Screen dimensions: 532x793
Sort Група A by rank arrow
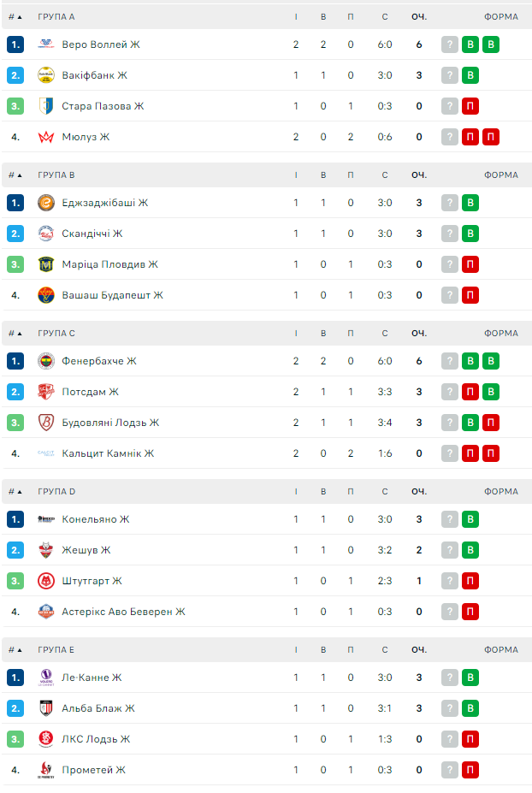pyautogui.click(x=15, y=16)
